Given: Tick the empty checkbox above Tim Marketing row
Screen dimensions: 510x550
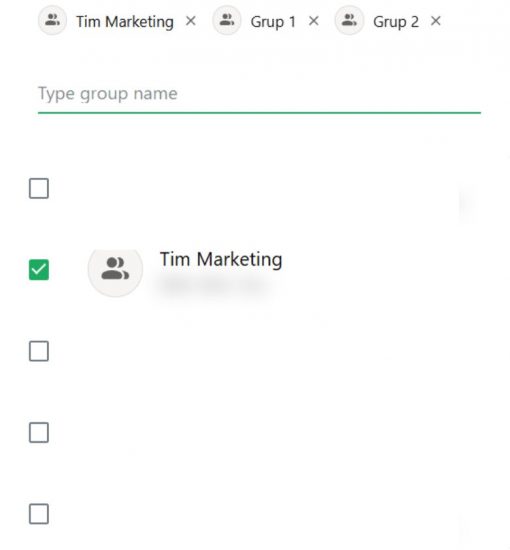Looking at the screenshot, I should tap(39, 188).
